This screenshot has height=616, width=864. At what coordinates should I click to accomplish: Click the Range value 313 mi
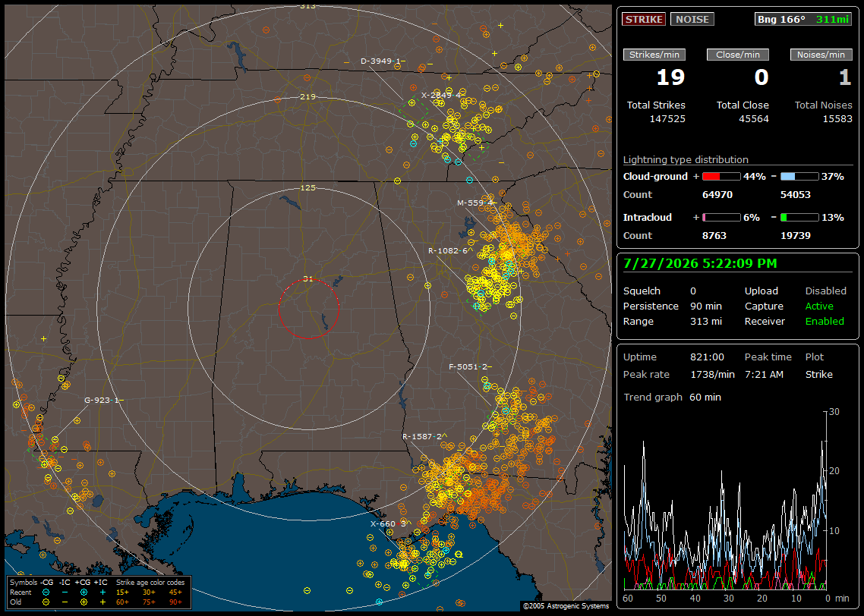point(706,322)
